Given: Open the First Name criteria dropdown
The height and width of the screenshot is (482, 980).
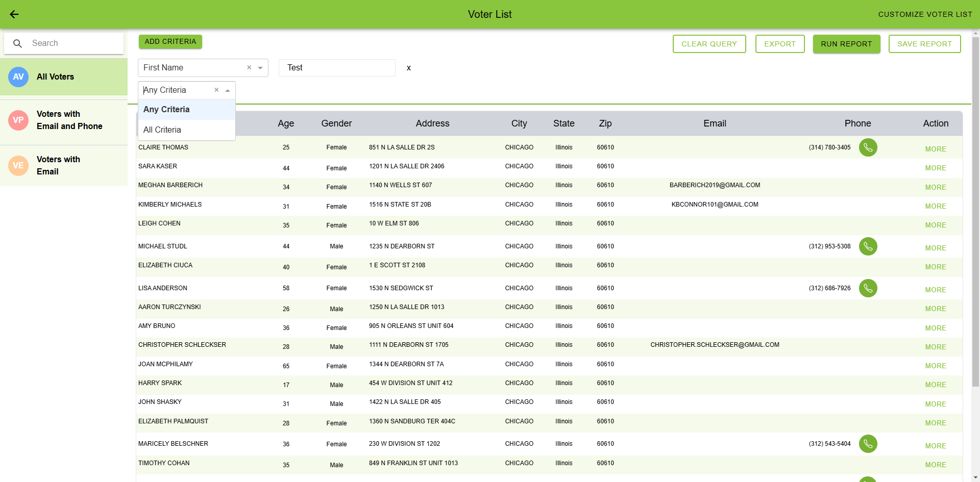Looking at the screenshot, I should tap(260, 67).
